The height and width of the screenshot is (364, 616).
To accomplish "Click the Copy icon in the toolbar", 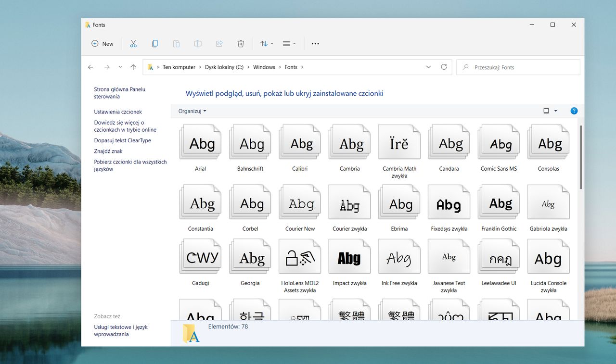I will [x=155, y=43].
